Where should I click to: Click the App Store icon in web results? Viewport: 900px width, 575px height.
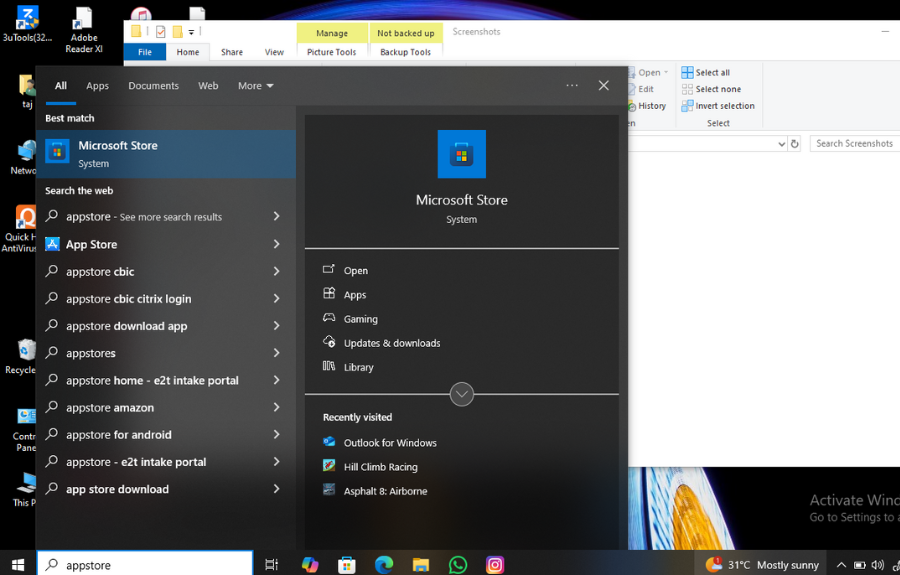point(52,244)
